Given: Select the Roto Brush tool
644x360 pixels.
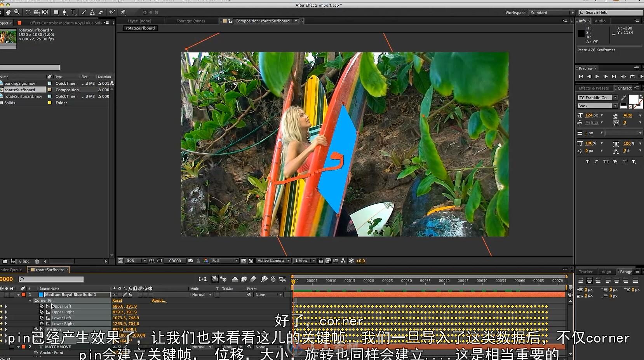Looking at the screenshot, I should click(x=112, y=12).
